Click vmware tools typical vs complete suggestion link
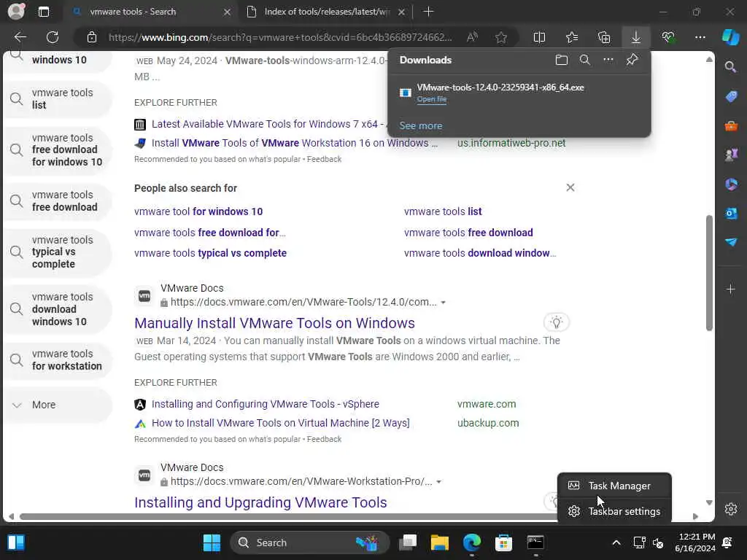 [x=210, y=253]
